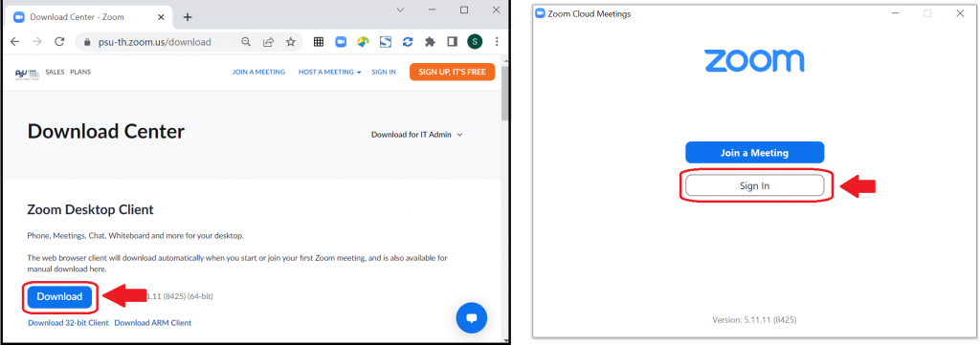Click the forward navigation arrow in Chrome
This screenshot has height=345, width=980.
[37, 42]
